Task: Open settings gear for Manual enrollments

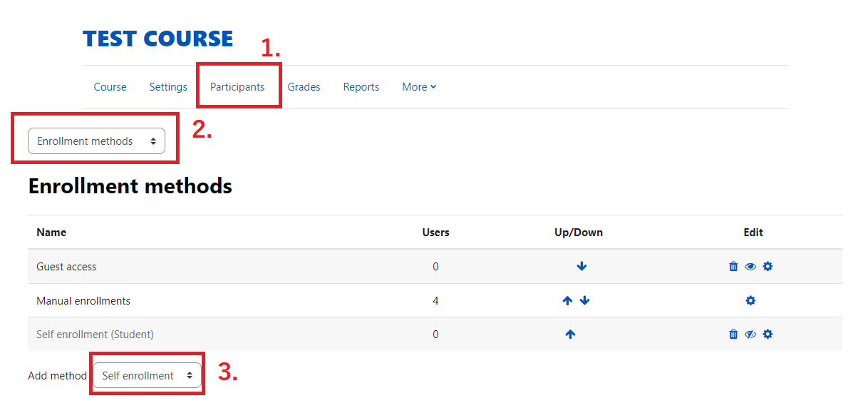Action: point(750,301)
